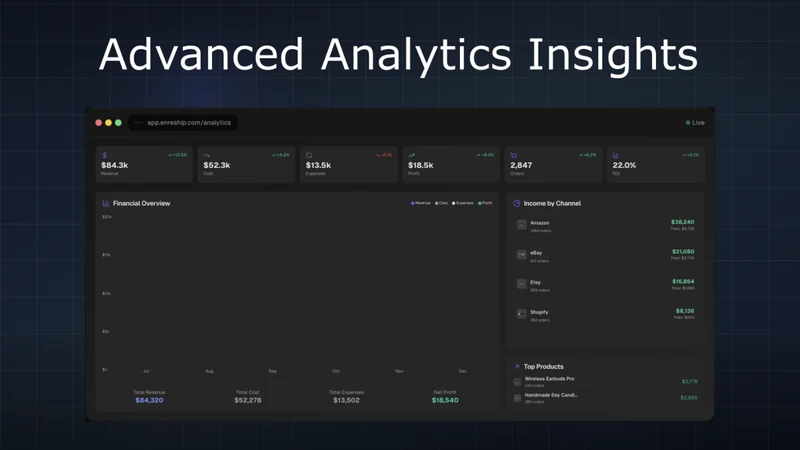The image size is (800, 450).
Task: Click the eBay channel logo
Action: 521,254
